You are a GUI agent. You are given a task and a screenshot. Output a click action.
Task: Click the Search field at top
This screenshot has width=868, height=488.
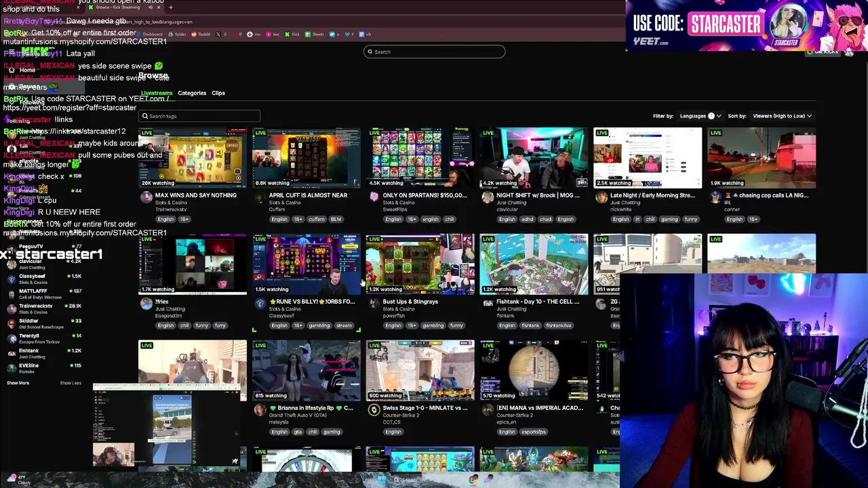tap(434, 52)
